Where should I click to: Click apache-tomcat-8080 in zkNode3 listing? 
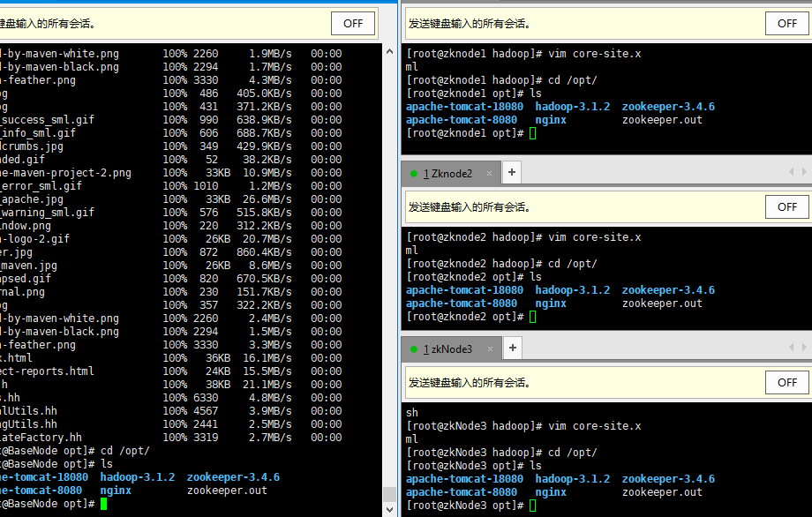(462, 492)
